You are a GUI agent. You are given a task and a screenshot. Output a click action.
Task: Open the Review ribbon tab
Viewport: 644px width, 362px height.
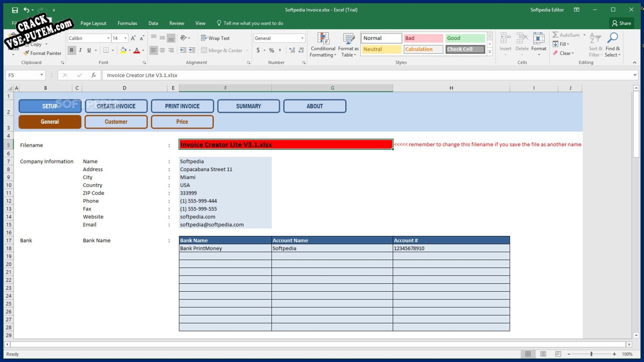(x=176, y=23)
